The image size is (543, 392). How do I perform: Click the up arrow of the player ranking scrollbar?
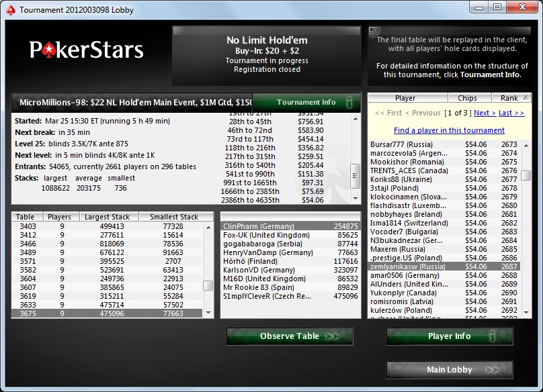tap(526, 146)
